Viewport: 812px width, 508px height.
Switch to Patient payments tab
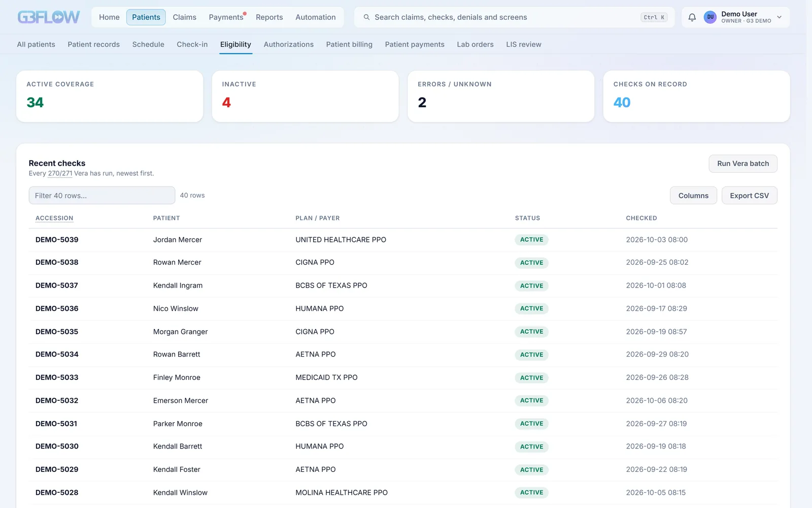click(415, 44)
